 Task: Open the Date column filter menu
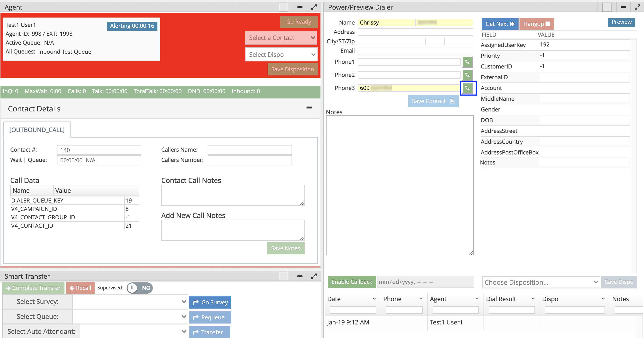click(x=374, y=299)
